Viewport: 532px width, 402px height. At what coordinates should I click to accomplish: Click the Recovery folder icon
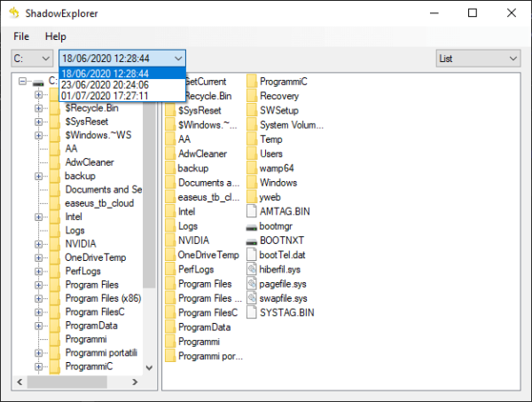pyautogui.click(x=252, y=96)
